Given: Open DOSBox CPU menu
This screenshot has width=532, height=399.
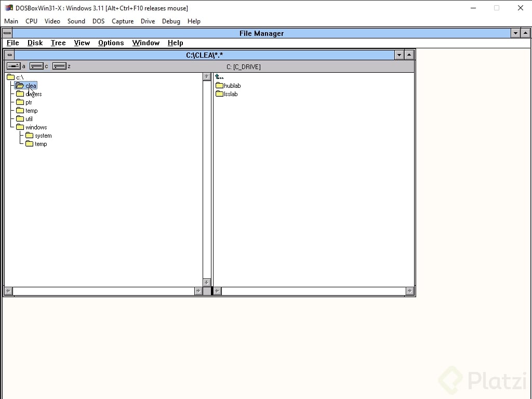Looking at the screenshot, I should (32, 21).
